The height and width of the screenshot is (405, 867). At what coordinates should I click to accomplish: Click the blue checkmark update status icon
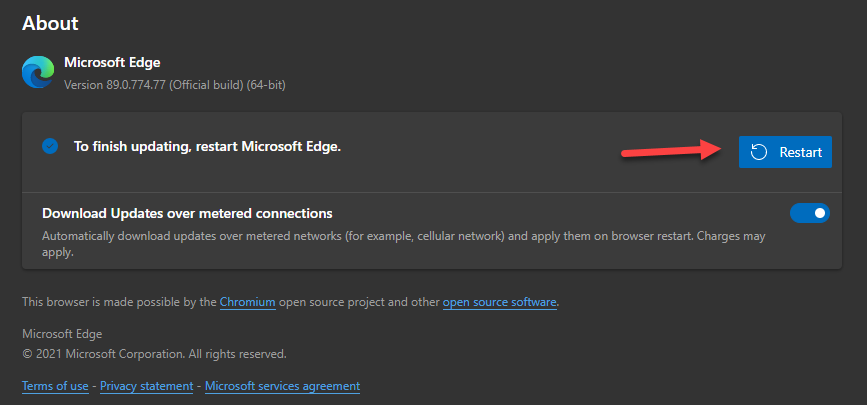coord(50,147)
